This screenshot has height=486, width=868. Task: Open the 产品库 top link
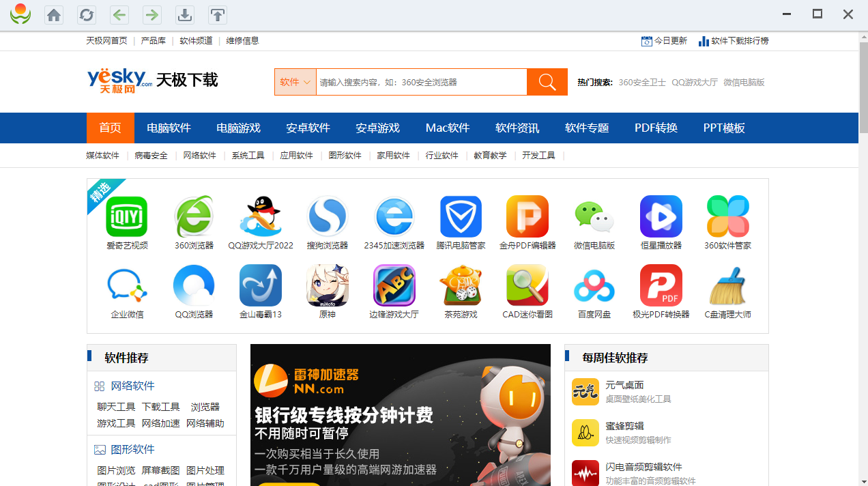pos(154,41)
